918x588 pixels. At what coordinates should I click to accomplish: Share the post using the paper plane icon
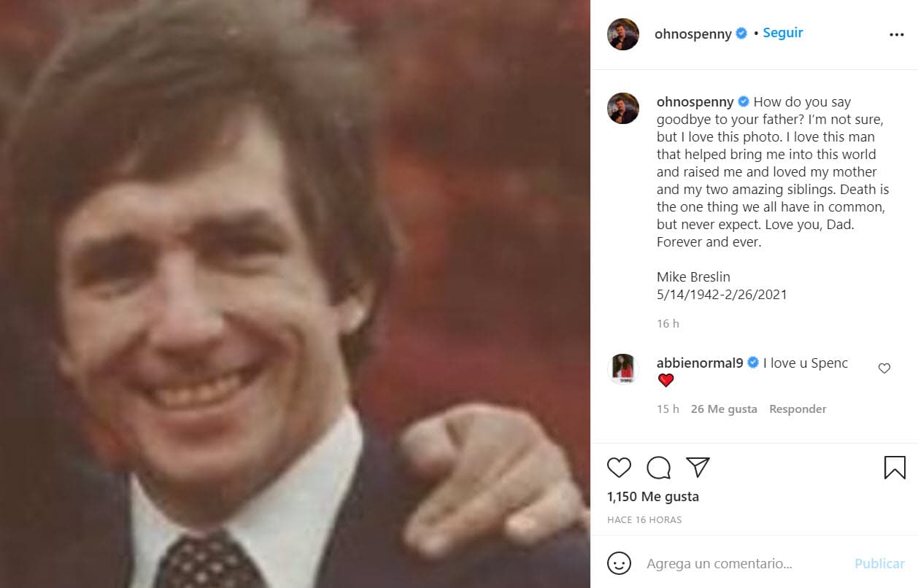[698, 468]
